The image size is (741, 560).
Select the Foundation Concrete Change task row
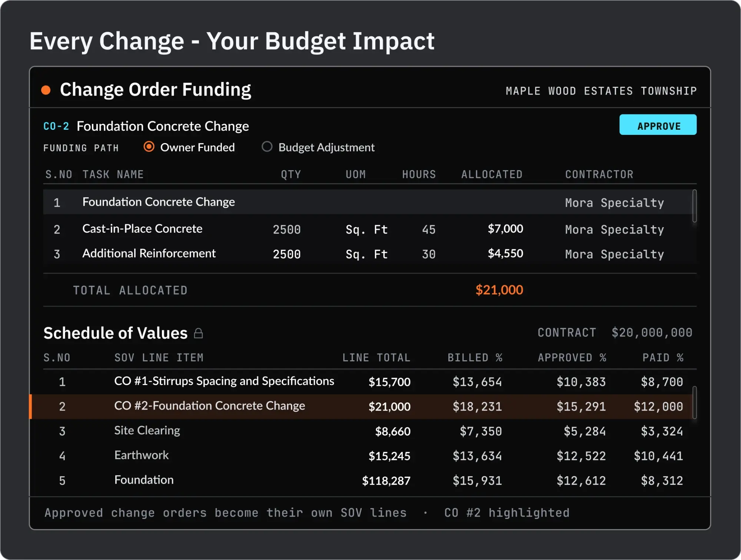368,202
